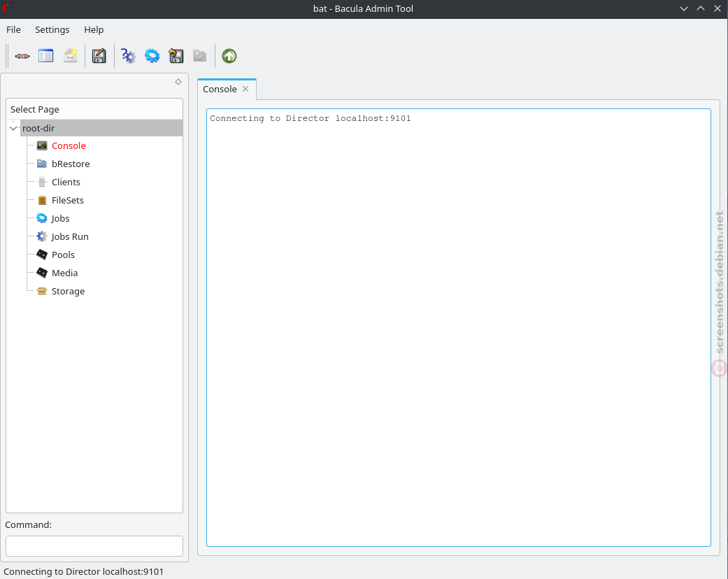The width and height of the screenshot is (728, 579).
Task: Click the console output line "Connecting to Director localhost:9101"
Action: coord(310,118)
